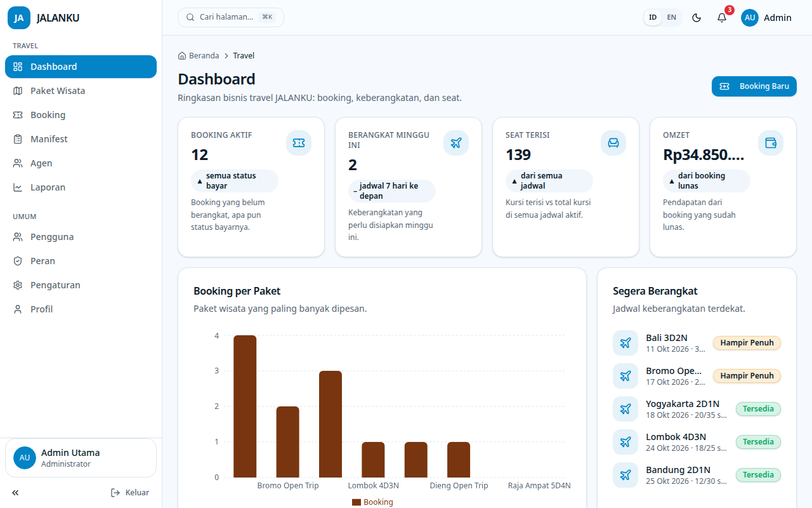Click ticket icon in Booking Aktif card

tap(299, 143)
